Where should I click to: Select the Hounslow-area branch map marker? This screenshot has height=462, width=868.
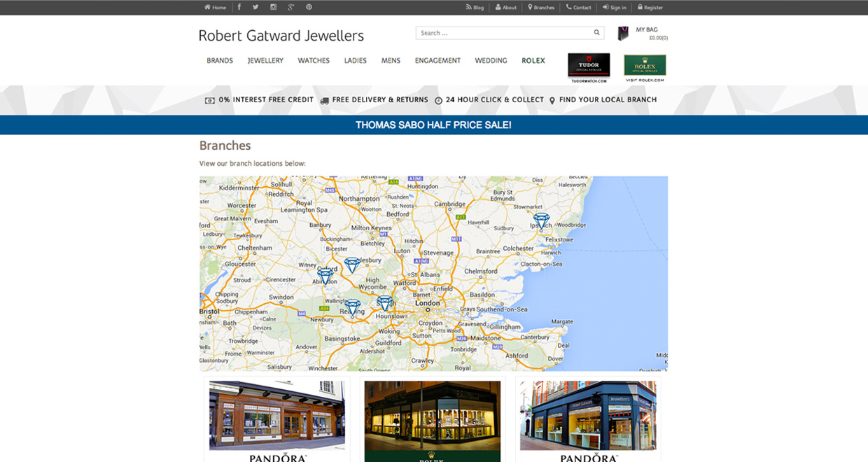pyautogui.click(x=385, y=303)
